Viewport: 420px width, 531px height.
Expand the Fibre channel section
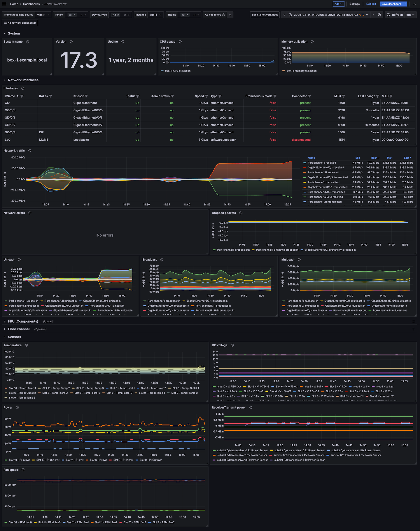18,329
